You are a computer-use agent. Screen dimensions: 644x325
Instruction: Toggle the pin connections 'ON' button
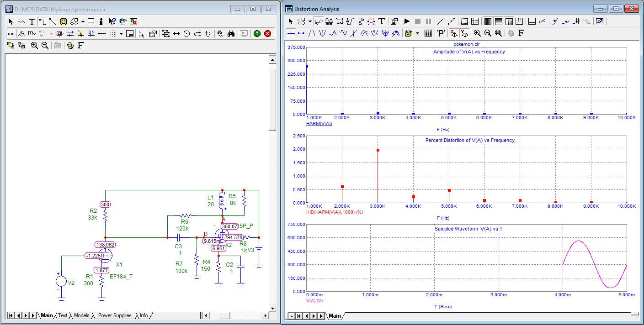coord(91,33)
